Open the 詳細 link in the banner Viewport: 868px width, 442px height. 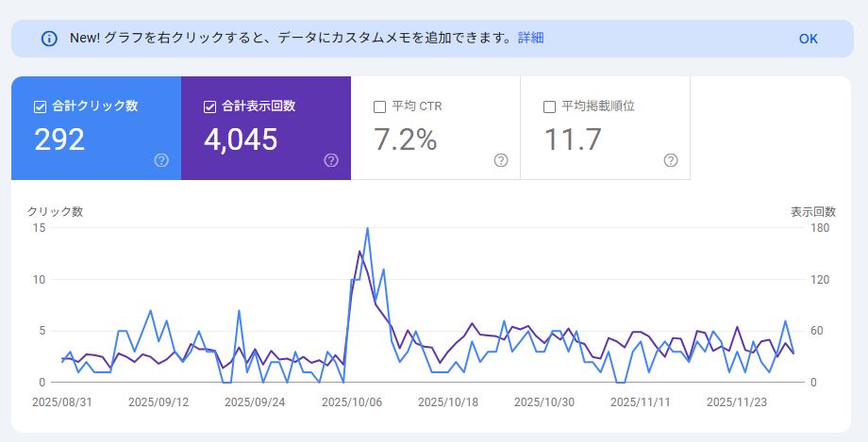[x=530, y=38]
